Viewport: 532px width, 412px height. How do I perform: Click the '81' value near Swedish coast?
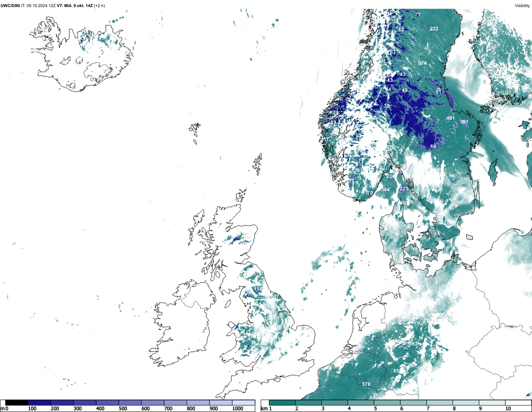pos(438,92)
